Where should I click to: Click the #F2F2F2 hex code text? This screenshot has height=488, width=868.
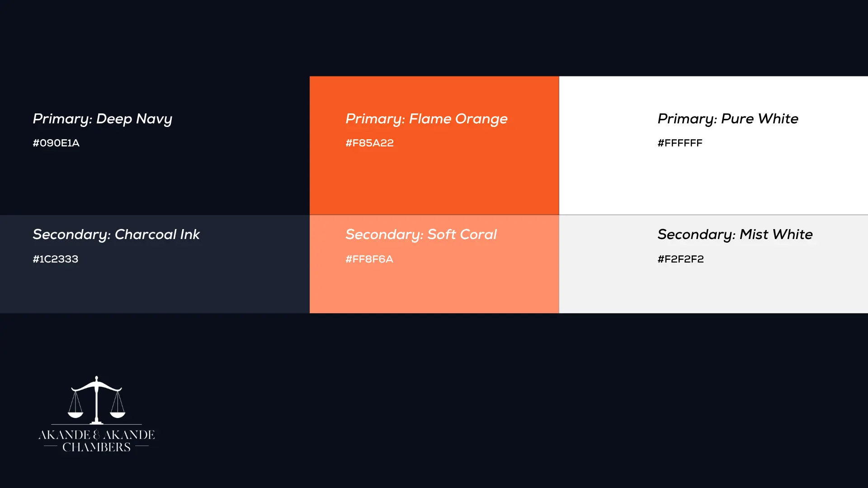(x=680, y=259)
